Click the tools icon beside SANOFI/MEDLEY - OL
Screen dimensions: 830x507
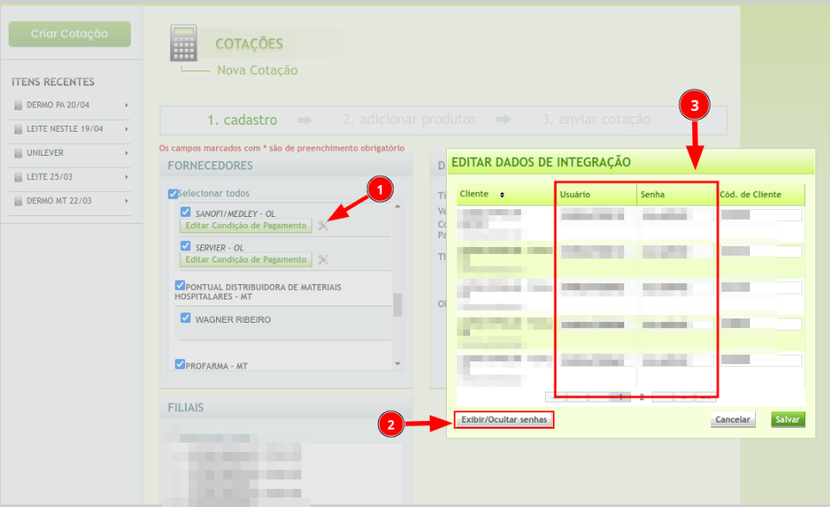[323, 226]
